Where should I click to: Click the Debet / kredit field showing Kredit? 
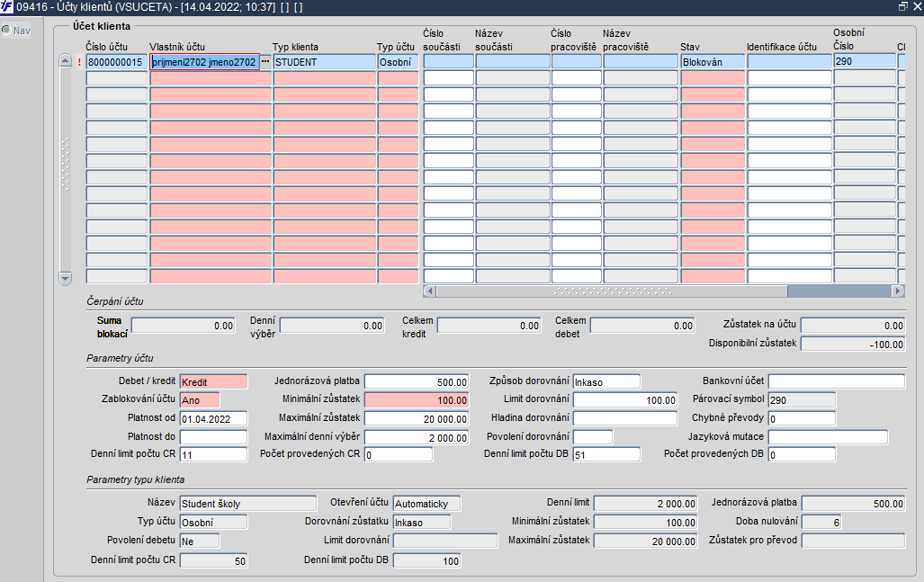[213, 381]
